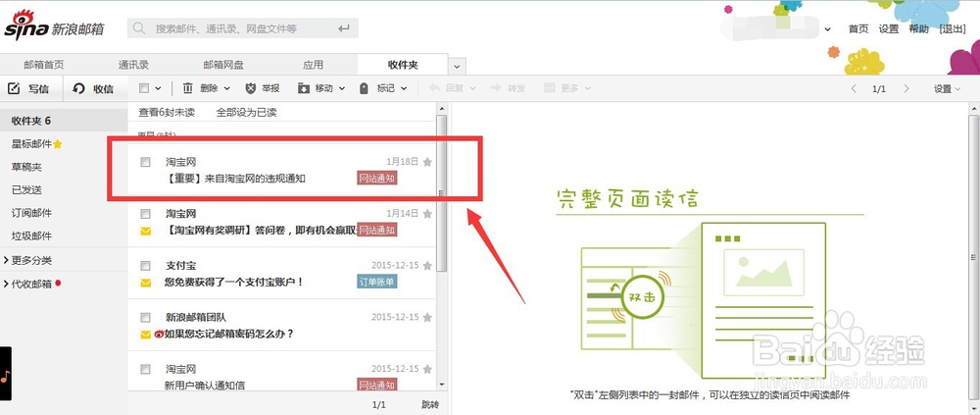Viewport: 980px width, 415px height.
Task: Star the 支付宝 email
Action: (427, 266)
